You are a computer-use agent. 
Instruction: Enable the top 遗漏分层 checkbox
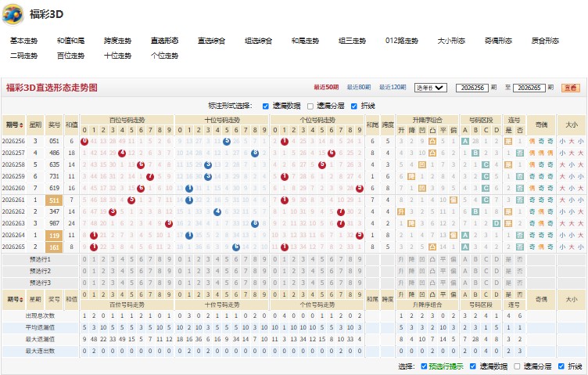tap(310, 106)
